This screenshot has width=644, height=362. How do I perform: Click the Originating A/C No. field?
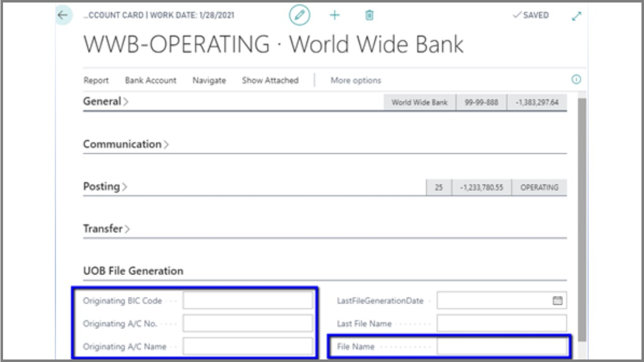coord(248,323)
